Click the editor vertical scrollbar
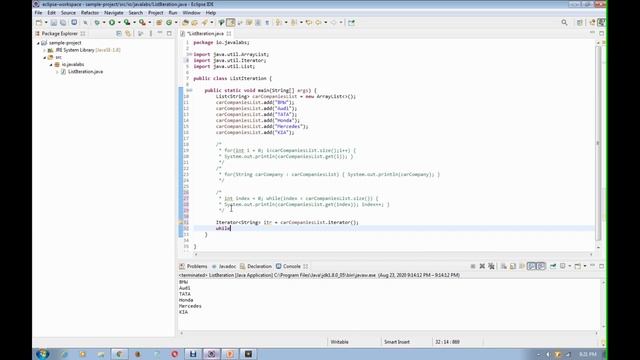The height and width of the screenshot is (360, 640). click(598, 143)
